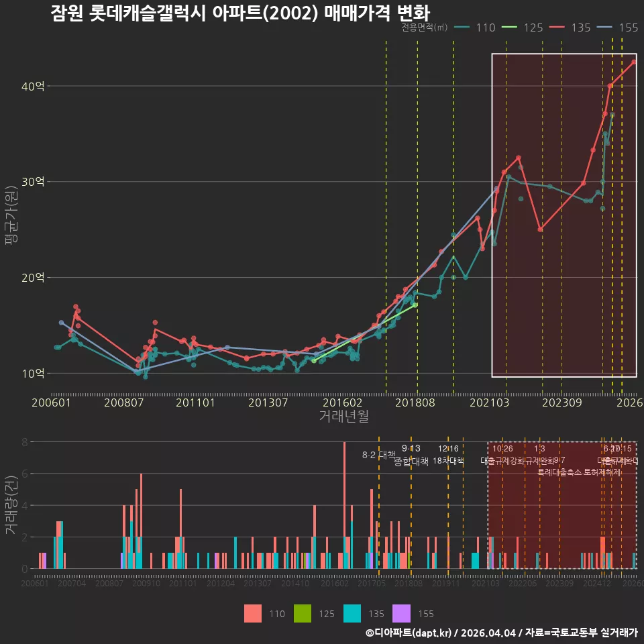Click the 종합대책 annotation label
This screenshot has width=644, height=644.
tap(411, 462)
